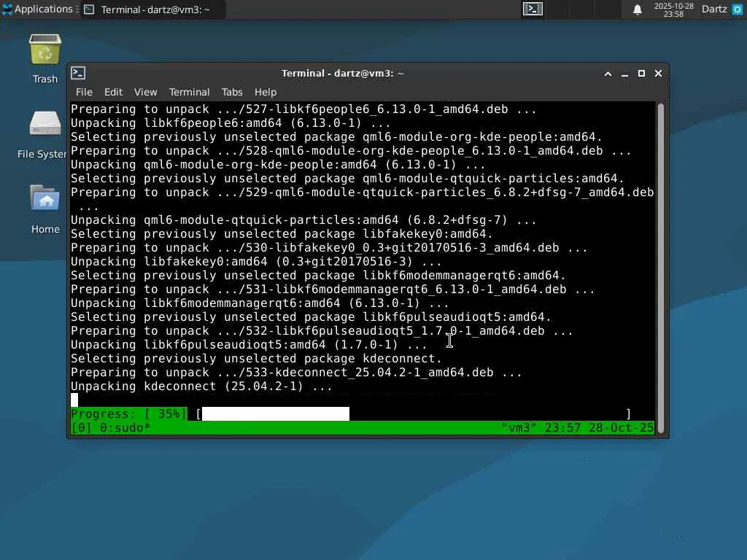Minimize the Terminal window

(x=624, y=74)
